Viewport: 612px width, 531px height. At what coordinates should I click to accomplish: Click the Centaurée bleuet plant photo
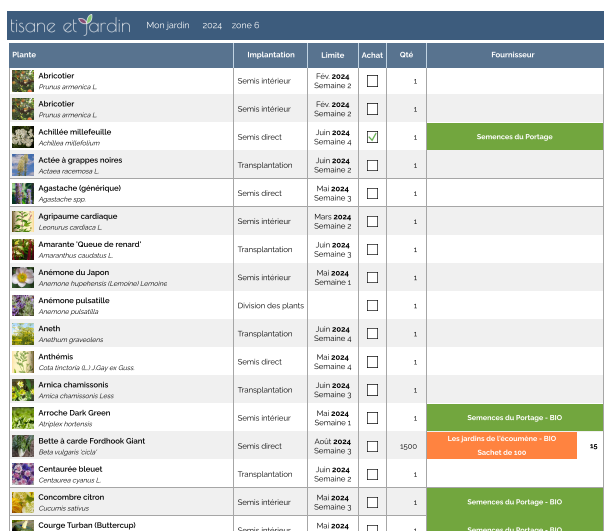click(x=23, y=474)
